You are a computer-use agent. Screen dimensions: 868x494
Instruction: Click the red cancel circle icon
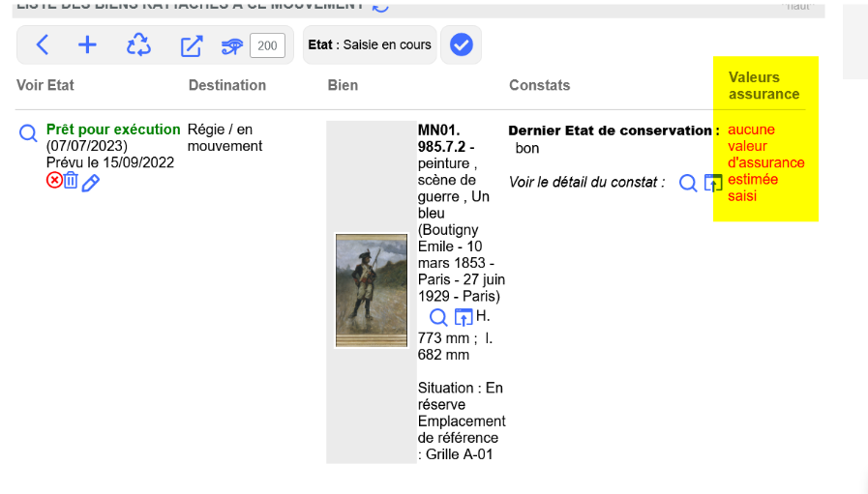[x=54, y=181]
